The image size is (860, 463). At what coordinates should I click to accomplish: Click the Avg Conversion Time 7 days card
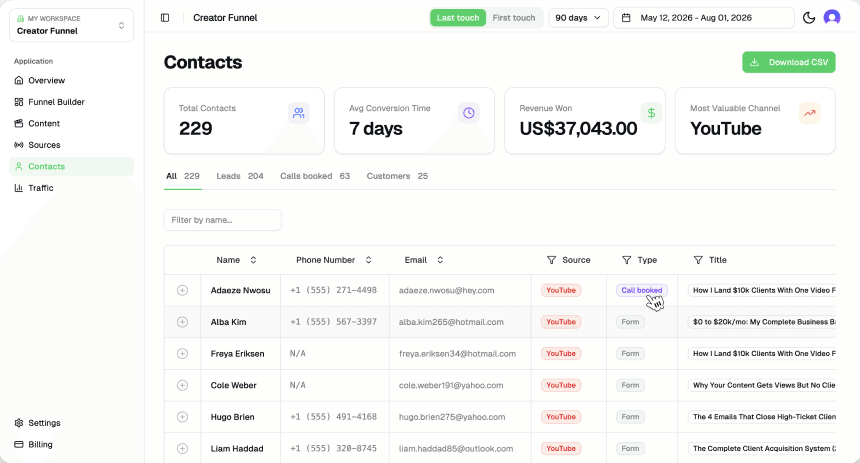pos(415,121)
